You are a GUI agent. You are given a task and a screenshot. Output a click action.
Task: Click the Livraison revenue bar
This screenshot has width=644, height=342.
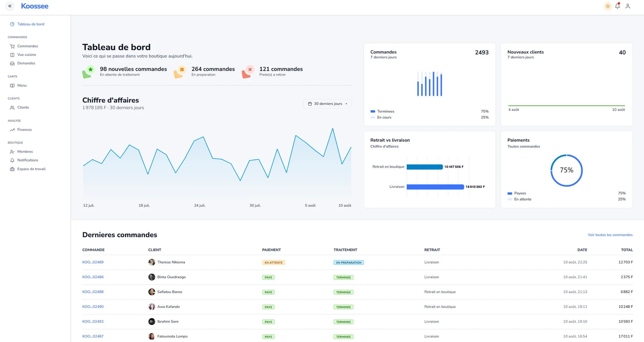435,187
